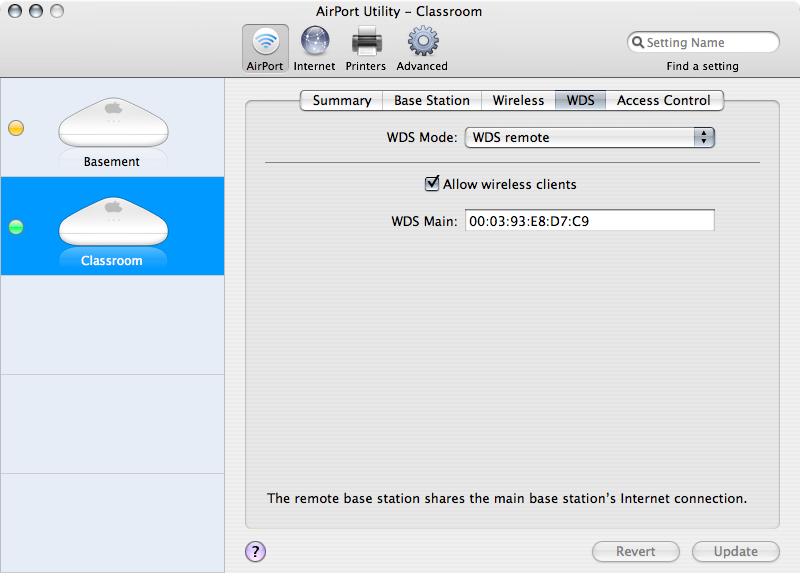Open the WDS Mode dropdown

589,137
